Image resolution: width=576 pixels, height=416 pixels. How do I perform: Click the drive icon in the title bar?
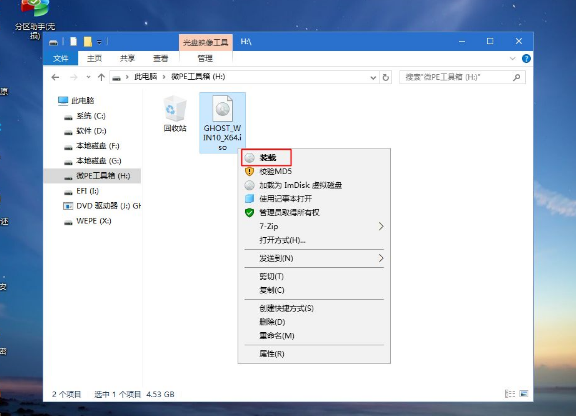point(54,42)
